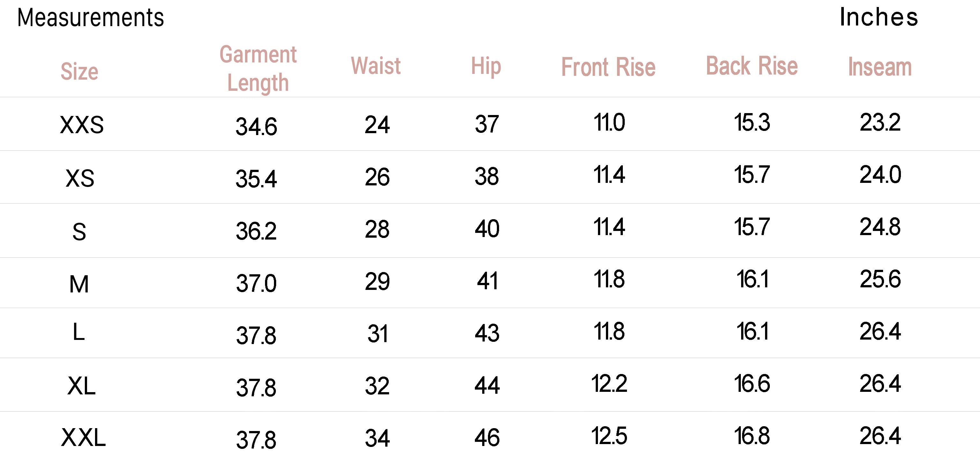Click garment length value 34.6

[256, 126]
